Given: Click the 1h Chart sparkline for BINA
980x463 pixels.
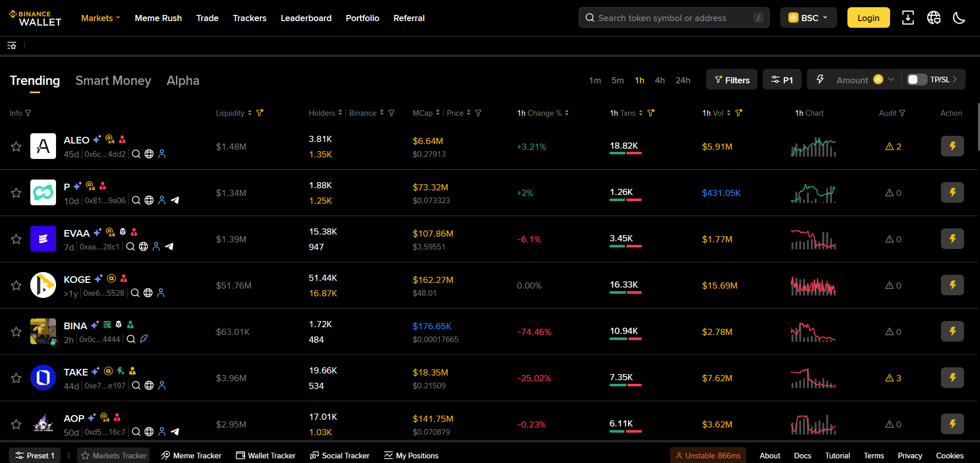Looking at the screenshot, I should (x=813, y=332).
